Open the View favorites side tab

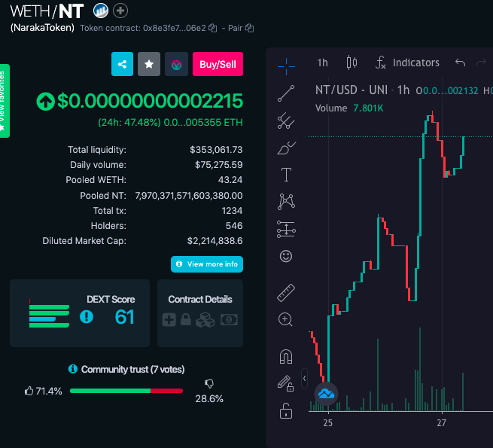[5, 101]
